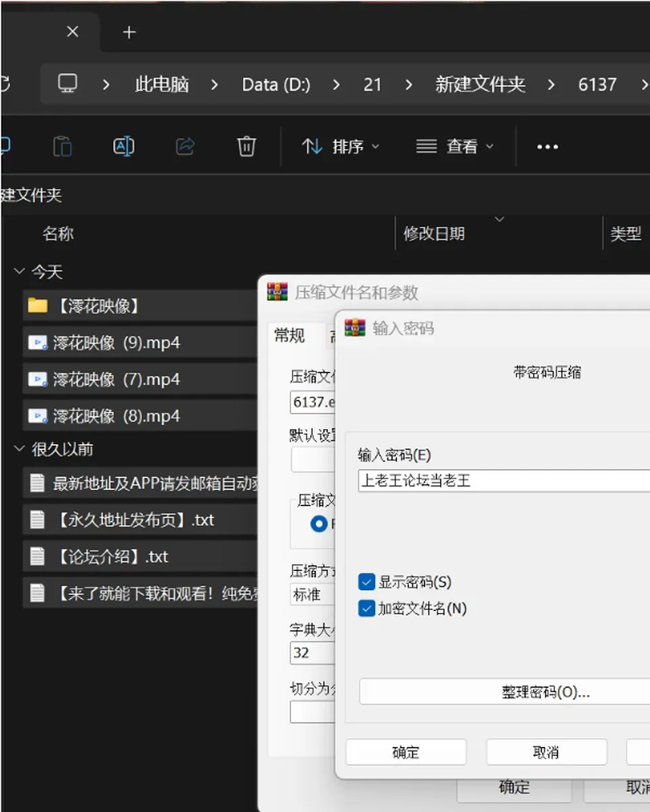Image resolution: width=650 pixels, height=812 pixels.
Task: Expand the chevron after 此电脑 in breadcrumb
Action: (x=214, y=85)
